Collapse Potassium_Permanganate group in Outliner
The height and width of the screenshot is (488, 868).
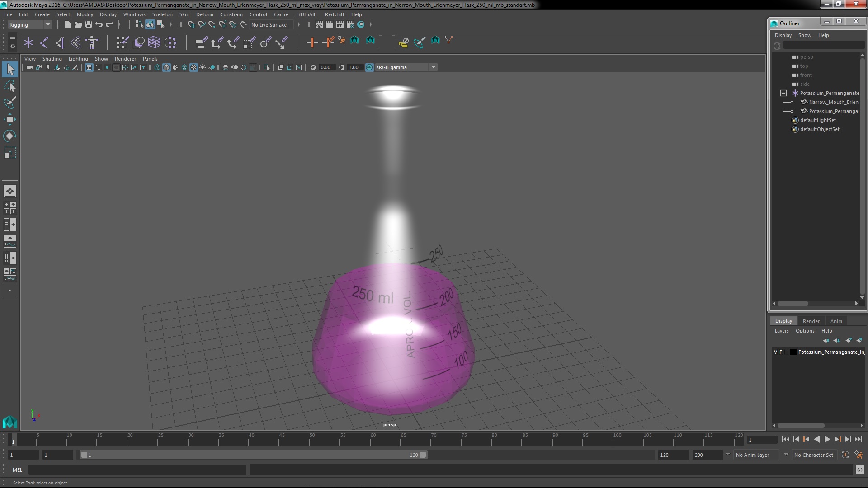coord(783,93)
